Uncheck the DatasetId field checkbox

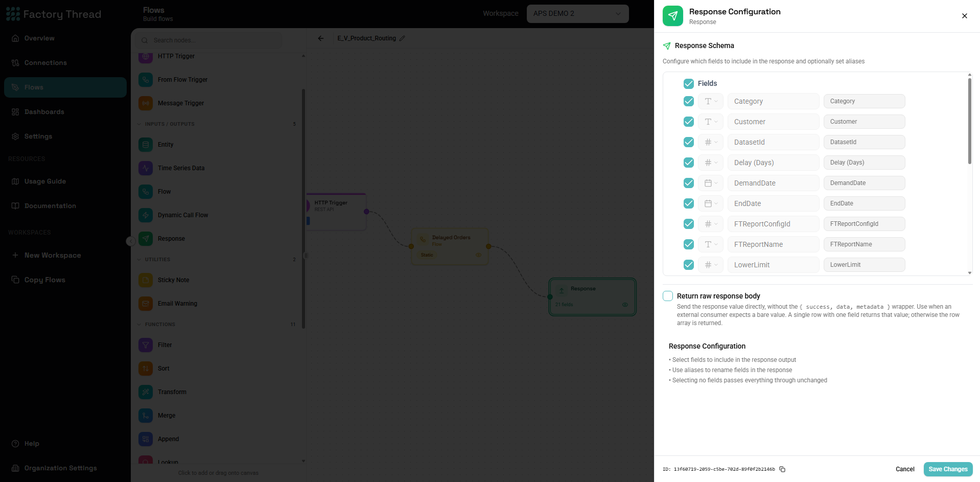(689, 142)
